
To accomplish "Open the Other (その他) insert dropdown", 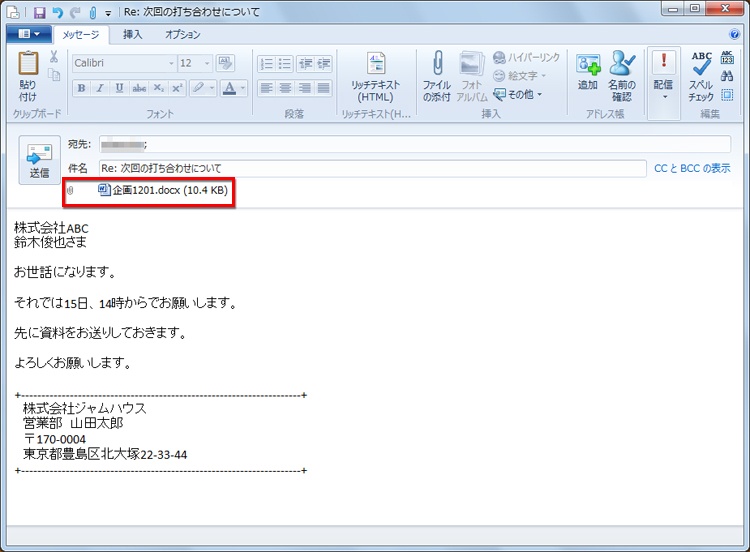I will coord(518,94).
